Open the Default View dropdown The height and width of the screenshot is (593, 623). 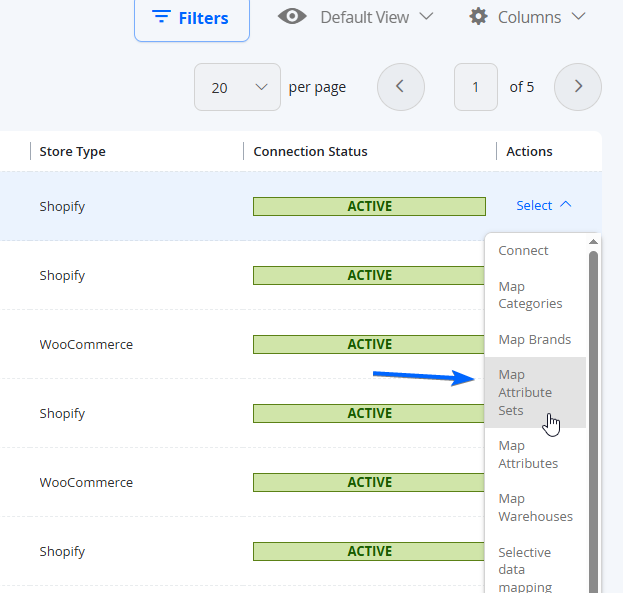(x=356, y=17)
